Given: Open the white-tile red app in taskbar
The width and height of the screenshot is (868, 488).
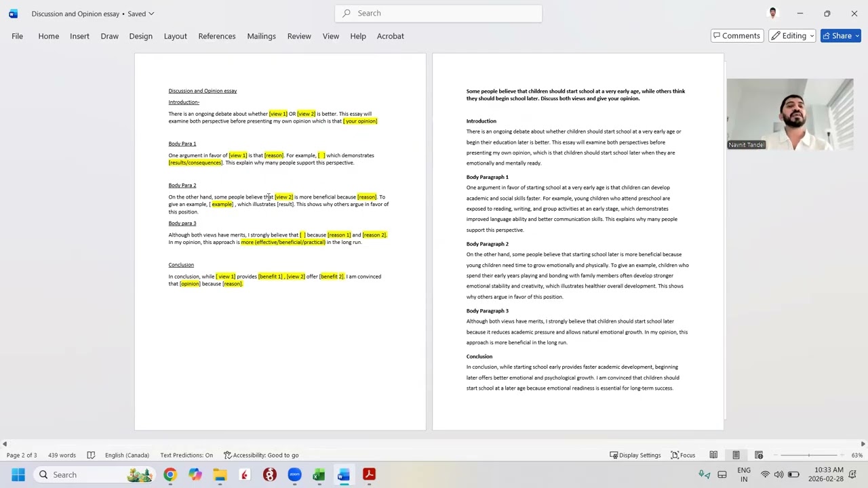Looking at the screenshot, I should click(x=245, y=474).
